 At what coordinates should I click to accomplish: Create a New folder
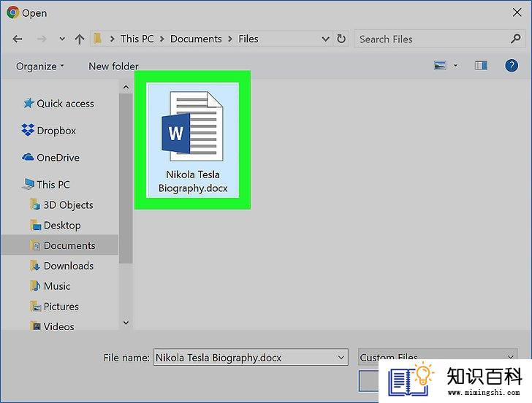coord(113,66)
